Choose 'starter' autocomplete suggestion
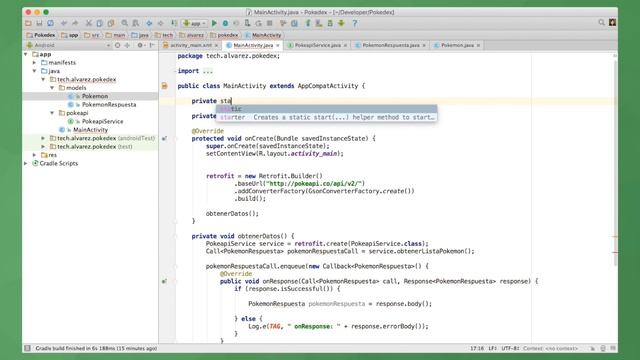Screen dimensions: 640x360 [x=327, y=117]
